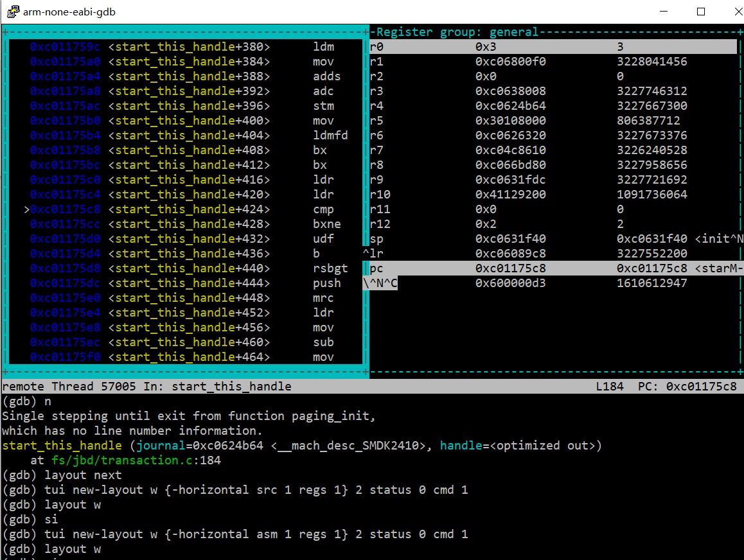Select r2 register name
Viewport: 744px width, 560px height.
(376, 76)
